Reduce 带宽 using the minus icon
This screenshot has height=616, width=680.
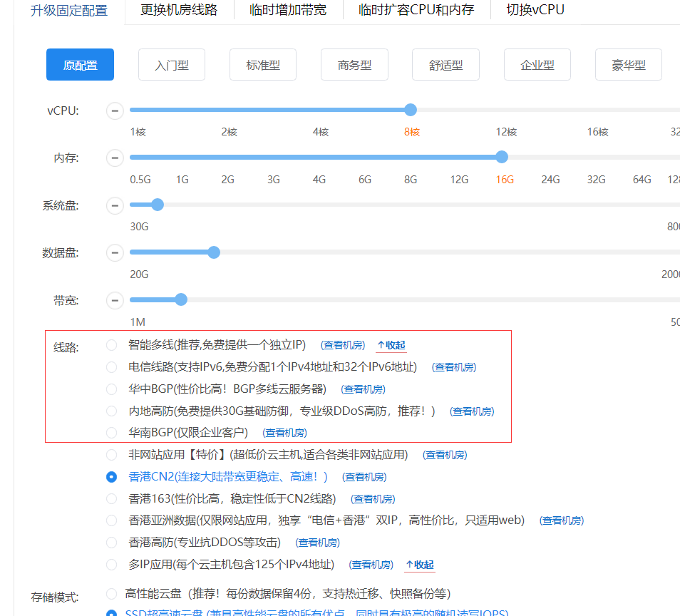click(x=115, y=300)
